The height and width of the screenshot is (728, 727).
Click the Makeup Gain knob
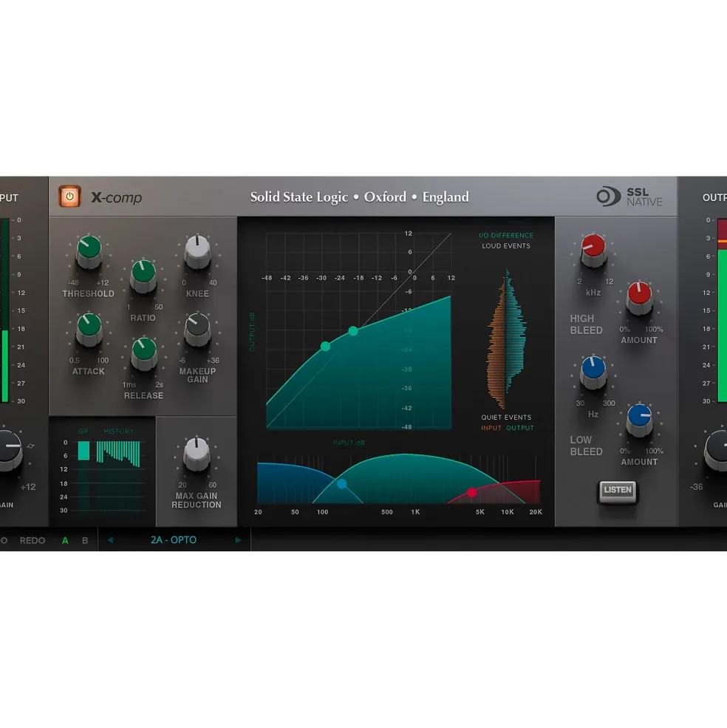click(197, 329)
